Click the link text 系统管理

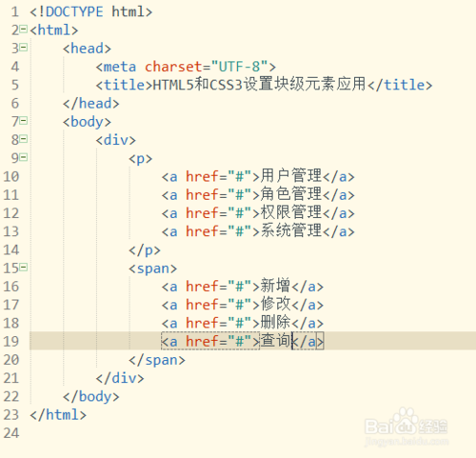[291, 230]
